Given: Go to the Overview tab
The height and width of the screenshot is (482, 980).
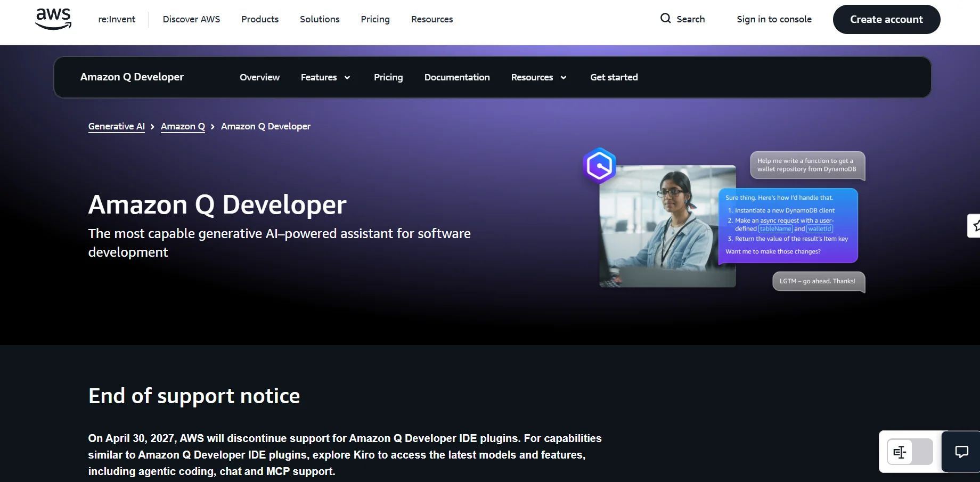Looking at the screenshot, I should pyautogui.click(x=259, y=77).
